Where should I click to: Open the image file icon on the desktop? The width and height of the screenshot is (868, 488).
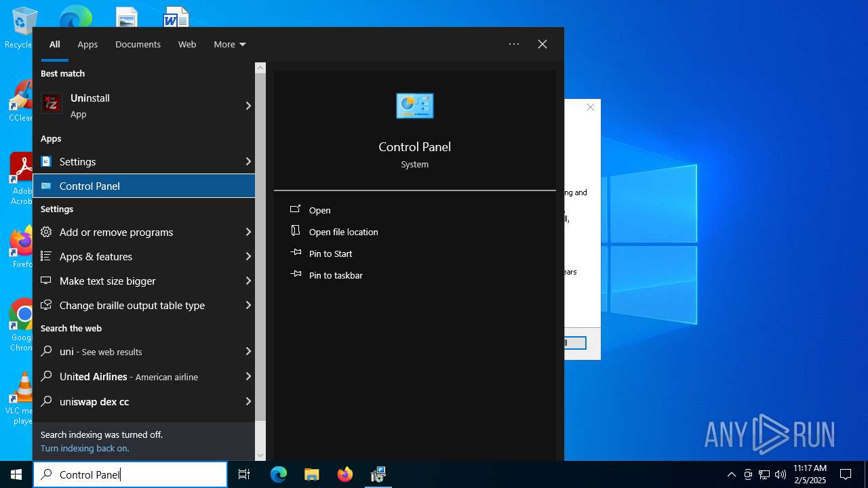click(x=127, y=17)
